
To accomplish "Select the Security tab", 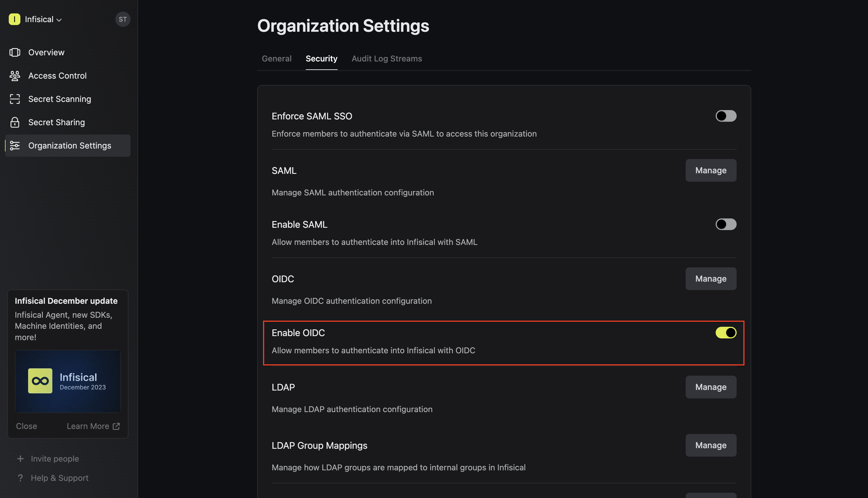I will point(321,59).
